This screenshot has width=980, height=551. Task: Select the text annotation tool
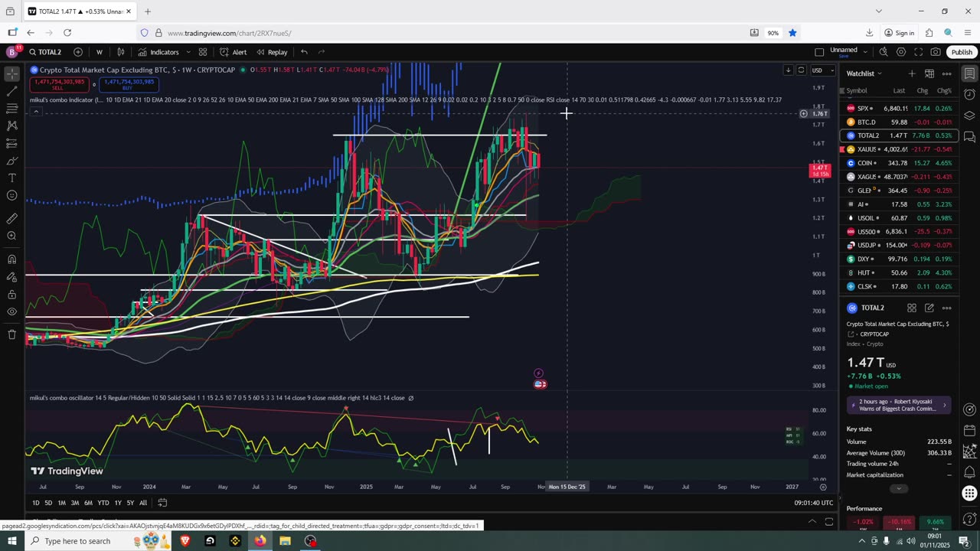coord(12,178)
